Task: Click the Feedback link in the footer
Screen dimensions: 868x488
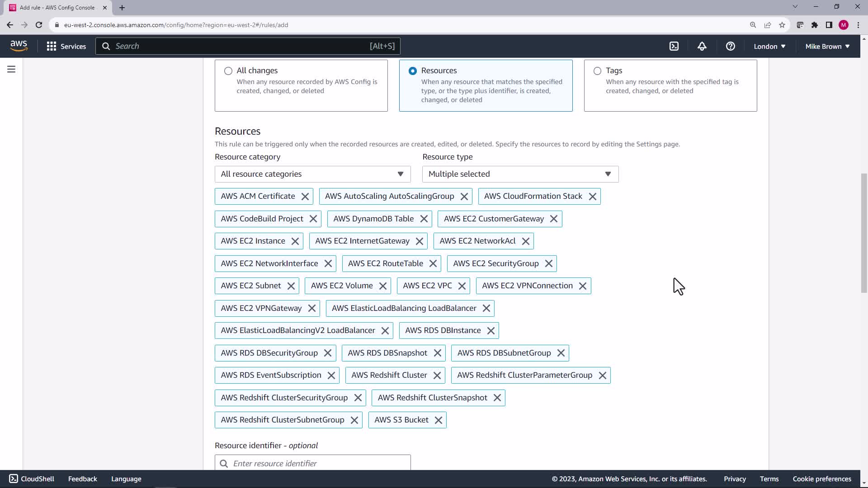Action: [82, 479]
